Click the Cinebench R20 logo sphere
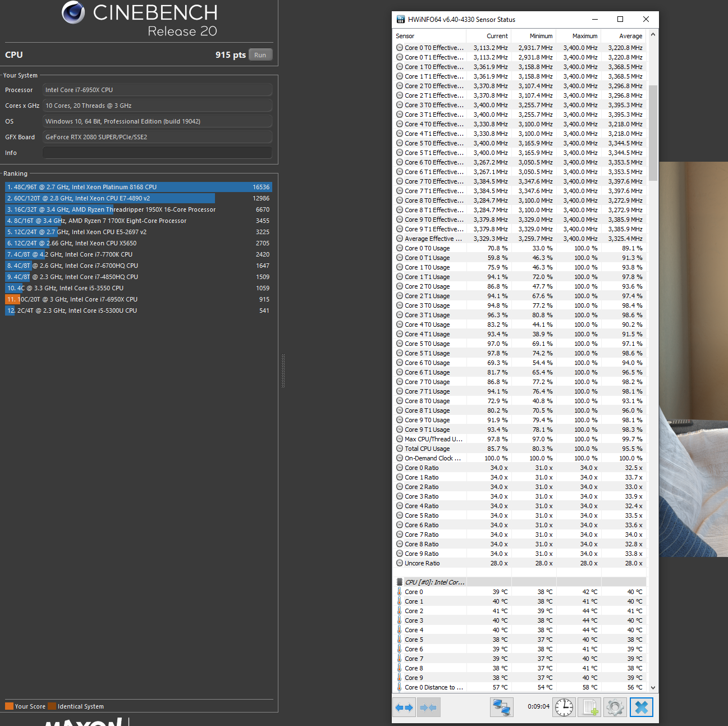The height and width of the screenshot is (726, 728). (x=73, y=12)
